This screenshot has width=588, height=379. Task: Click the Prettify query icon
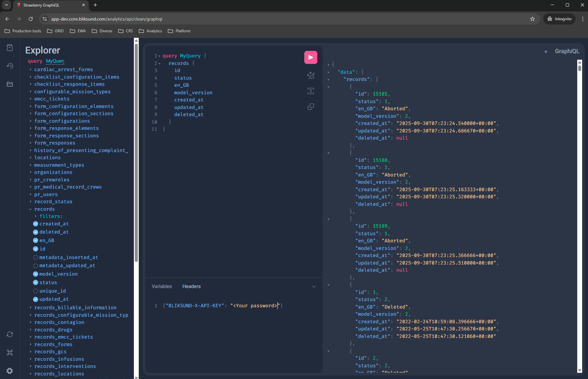[x=310, y=75]
